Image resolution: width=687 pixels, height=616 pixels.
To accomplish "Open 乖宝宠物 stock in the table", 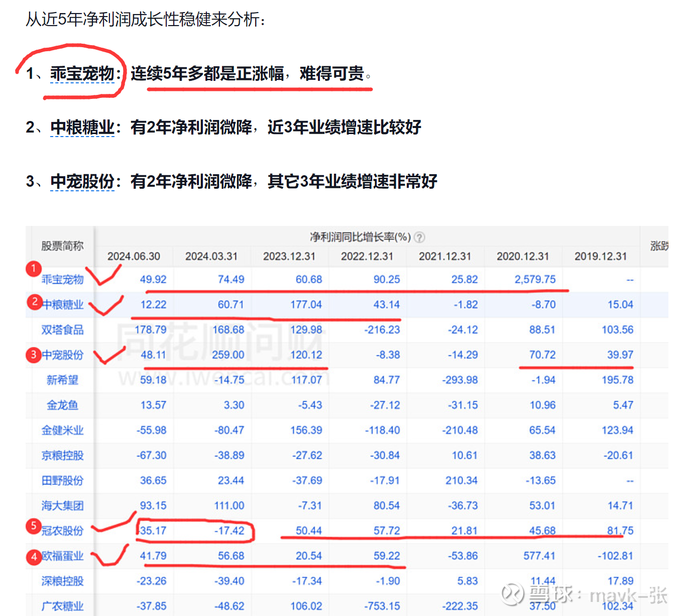I will [x=62, y=279].
